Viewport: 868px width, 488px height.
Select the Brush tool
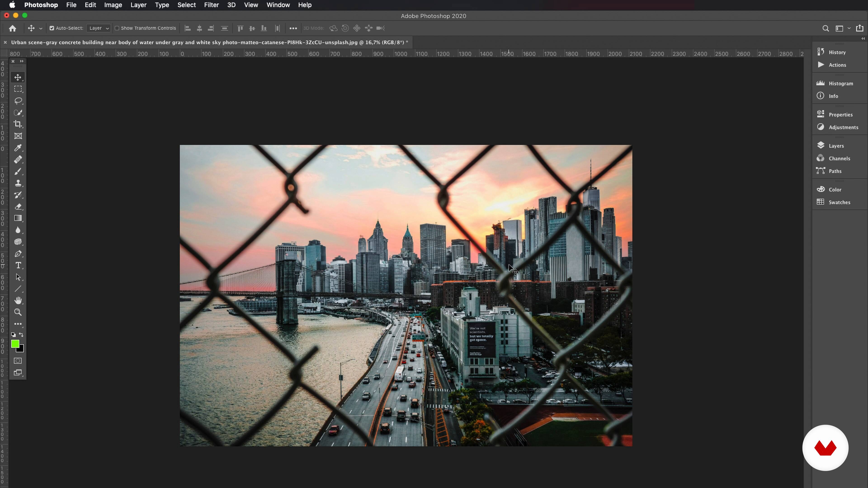18,171
